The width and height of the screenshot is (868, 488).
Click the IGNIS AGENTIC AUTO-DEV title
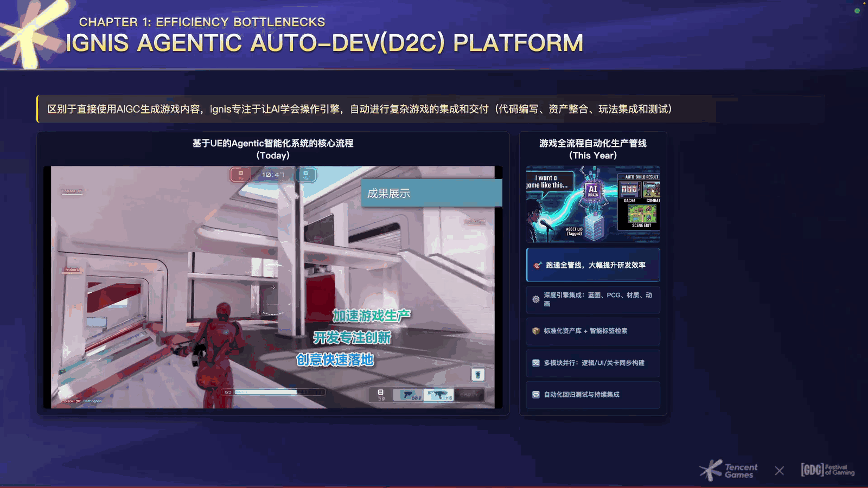coord(324,43)
